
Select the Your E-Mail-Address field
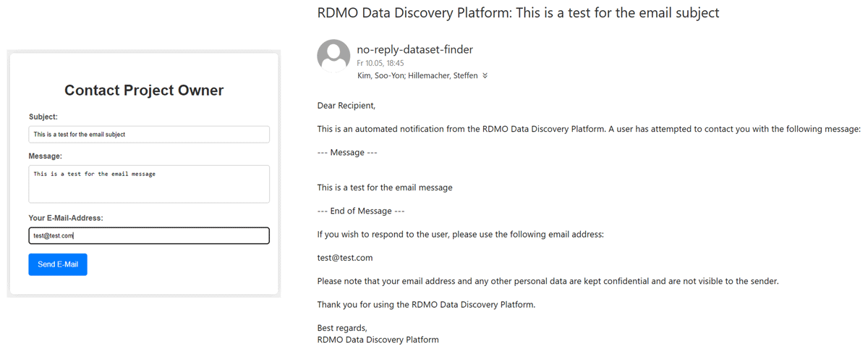pos(149,235)
